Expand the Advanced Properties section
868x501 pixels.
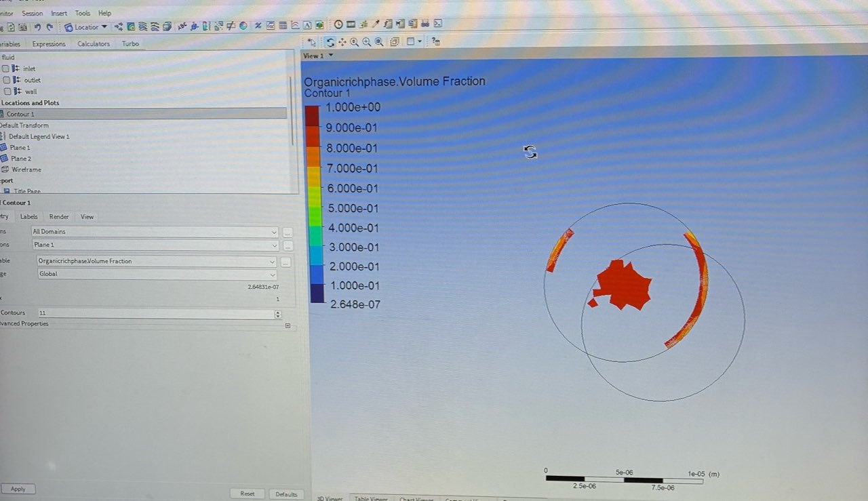tap(288, 325)
